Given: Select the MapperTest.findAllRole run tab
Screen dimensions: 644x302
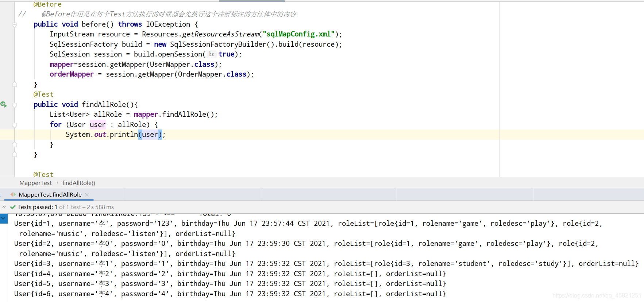Looking at the screenshot, I should click(50, 195).
